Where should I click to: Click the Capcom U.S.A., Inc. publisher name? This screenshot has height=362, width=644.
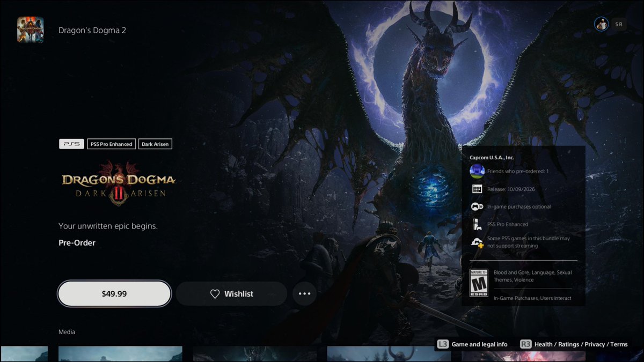(492, 158)
